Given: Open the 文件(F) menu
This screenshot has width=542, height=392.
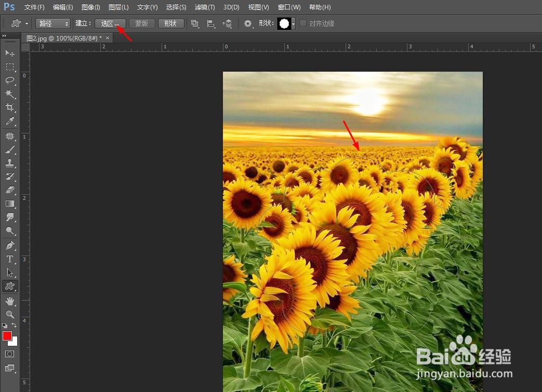Looking at the screenshot, I should click(34, 7).
